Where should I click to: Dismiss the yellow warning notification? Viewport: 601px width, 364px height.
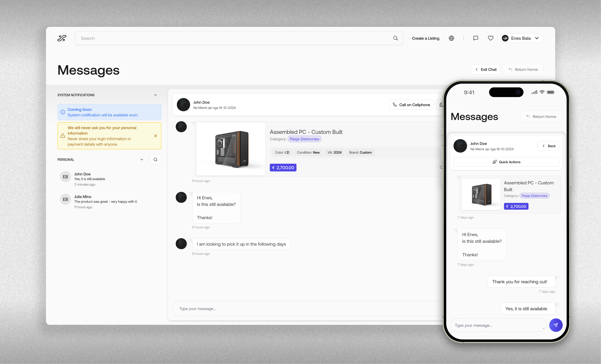[155, 136]
